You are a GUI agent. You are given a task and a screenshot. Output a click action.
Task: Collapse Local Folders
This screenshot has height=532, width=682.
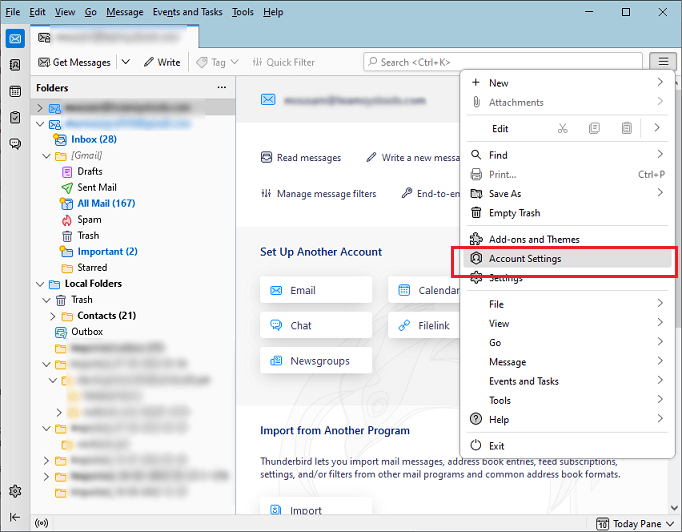40,284
